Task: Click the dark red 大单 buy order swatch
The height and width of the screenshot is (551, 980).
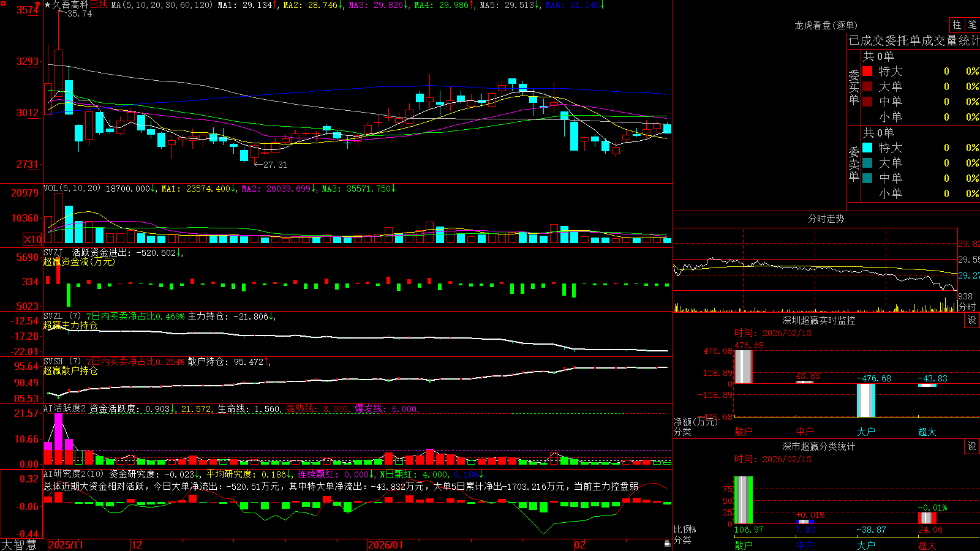Action: 867,86
